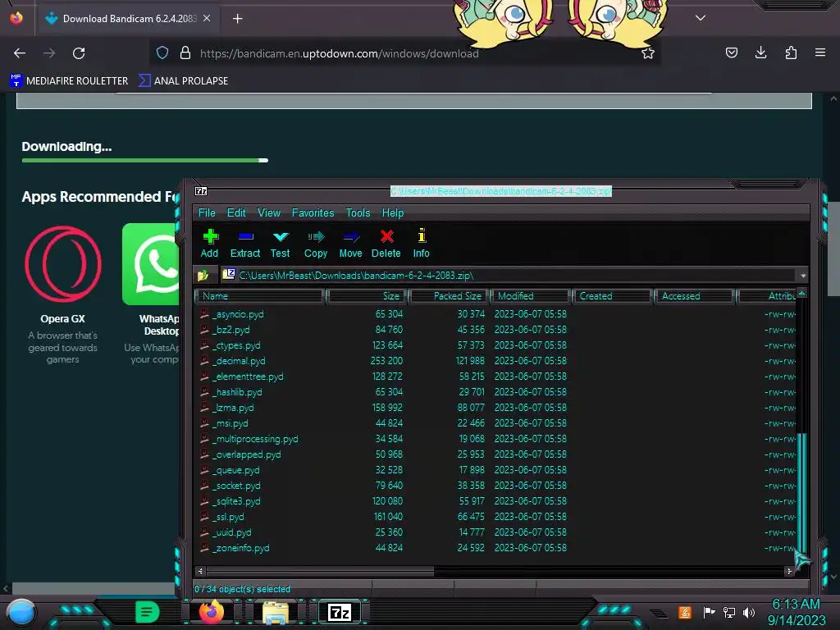
Task: Expand the 7-Zip address path dropdown
Action: click(x=803, y=276)
